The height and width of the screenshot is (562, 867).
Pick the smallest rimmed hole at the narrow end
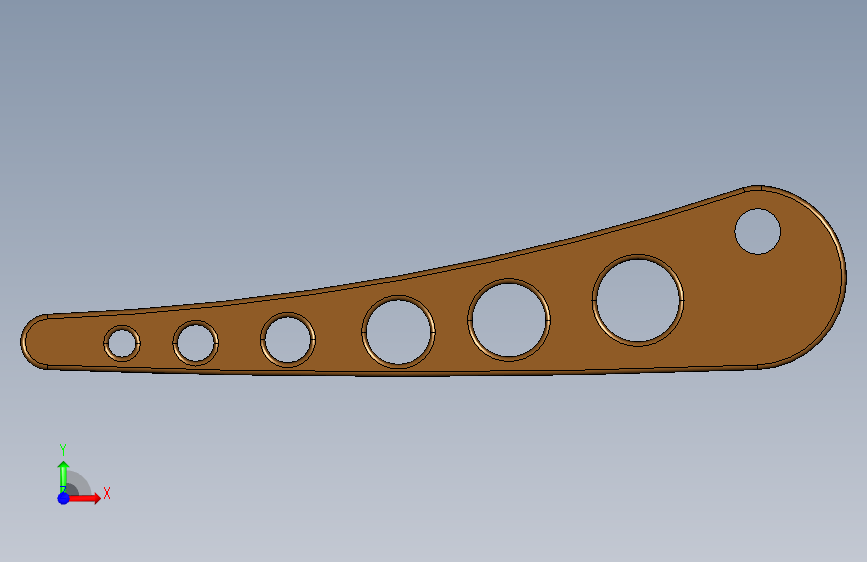pyautogui.click(x=122, y=344)
